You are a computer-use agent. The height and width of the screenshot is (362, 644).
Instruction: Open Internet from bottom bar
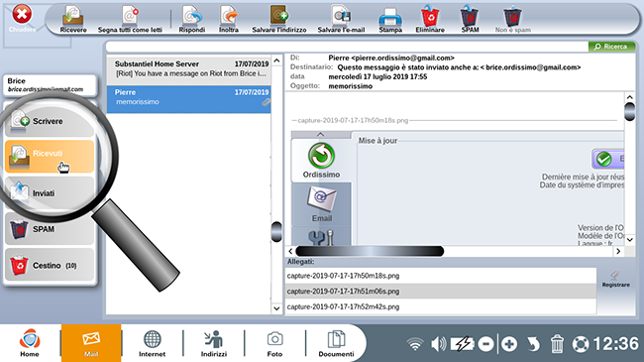[152, 343]
